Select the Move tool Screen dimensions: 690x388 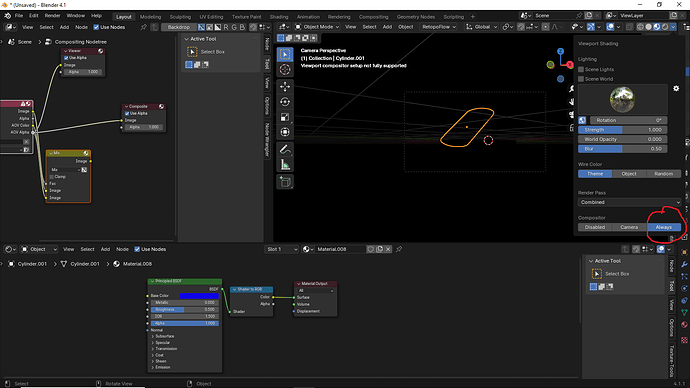click(285, 86)
